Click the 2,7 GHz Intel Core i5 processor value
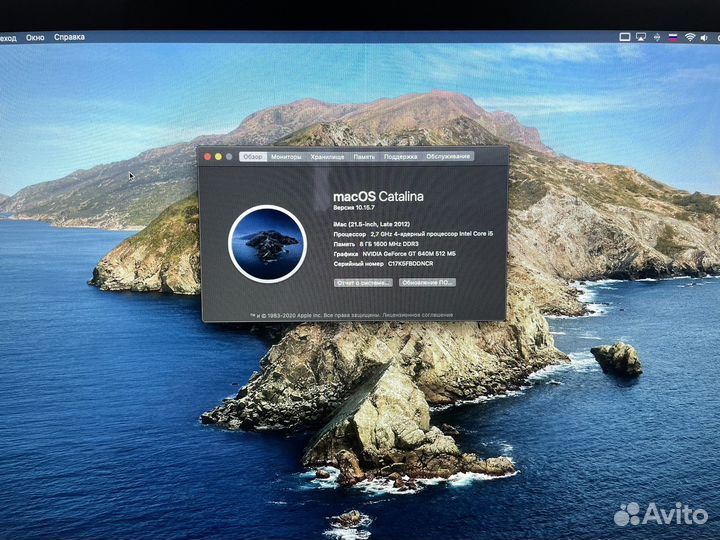720x540 pixels. pyautogui.click(x=432, y=234)
